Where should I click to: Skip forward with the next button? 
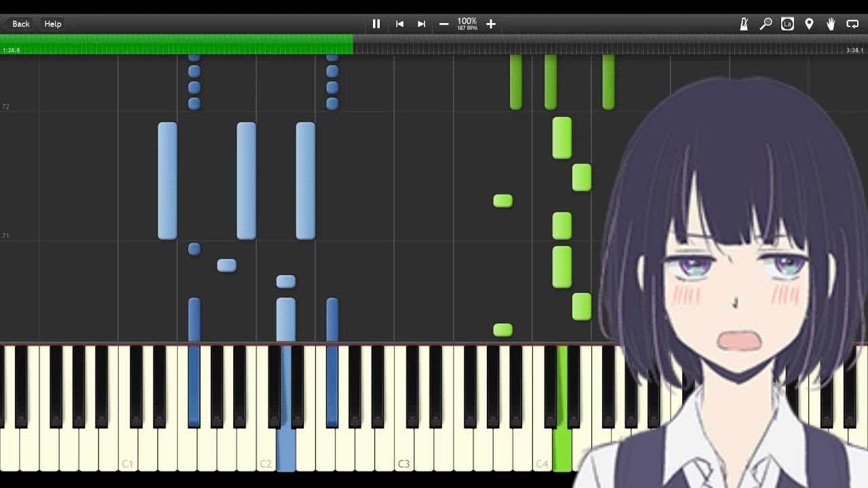[x=421, y=24]
